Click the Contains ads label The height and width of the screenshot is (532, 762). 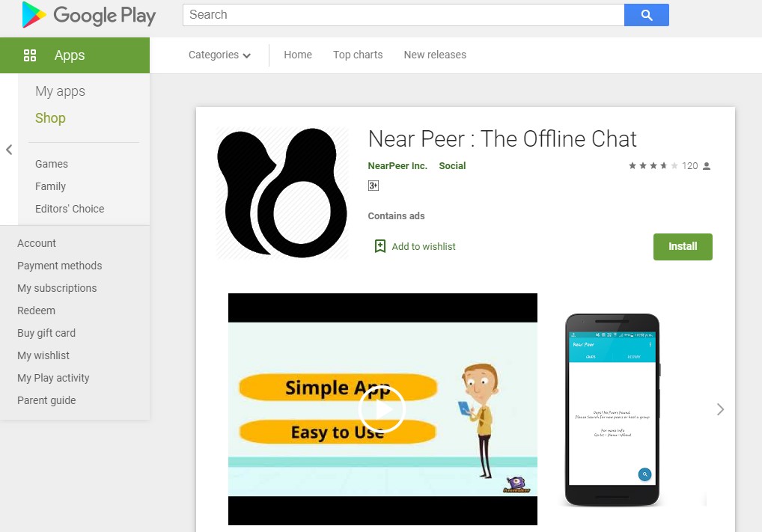tap(396, 216)
